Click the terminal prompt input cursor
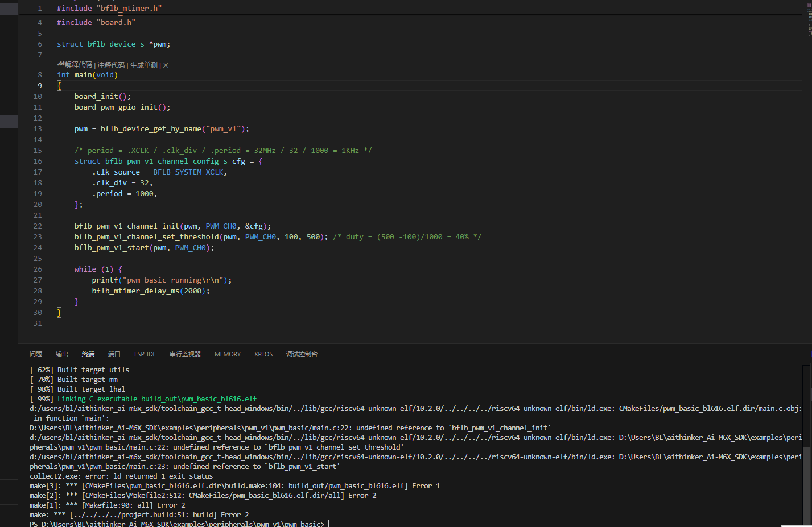 (x=330, y=524)
